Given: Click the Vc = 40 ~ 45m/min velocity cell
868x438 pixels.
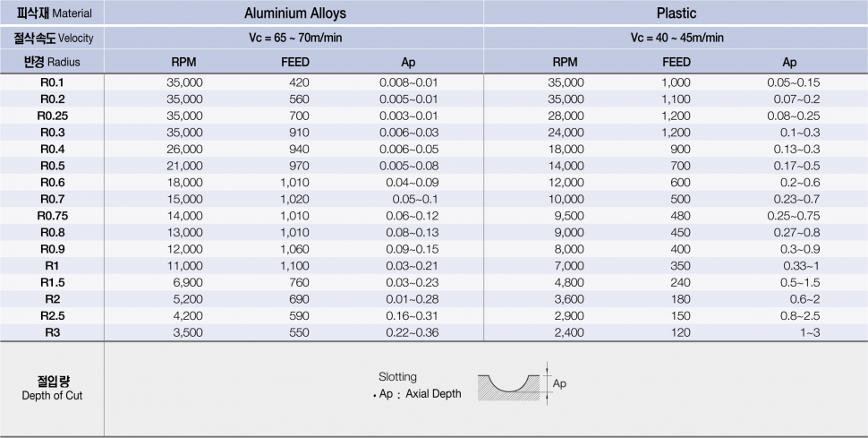Looking at the screenshot, I should point(677,38).
